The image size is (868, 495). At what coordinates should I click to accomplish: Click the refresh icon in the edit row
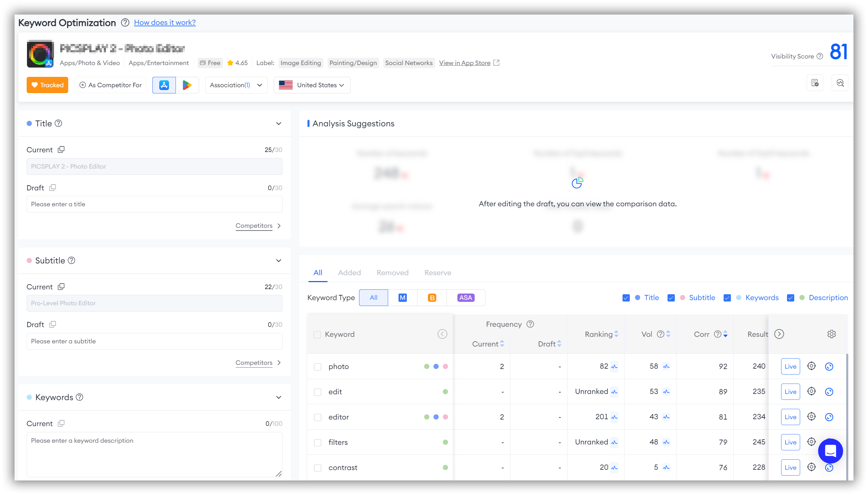[829, 391]
